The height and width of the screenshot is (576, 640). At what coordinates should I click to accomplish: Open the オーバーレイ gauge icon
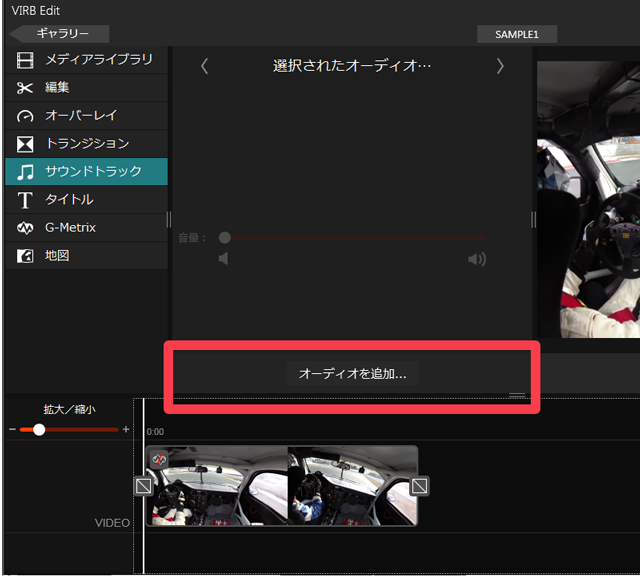pyautogui.click(x=25, y=116)
